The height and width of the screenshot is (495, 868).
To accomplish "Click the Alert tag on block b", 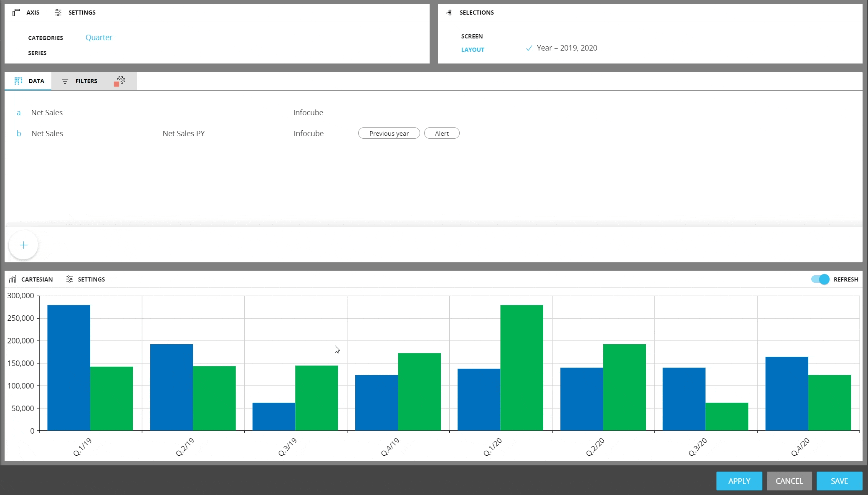I will point(442,134).
